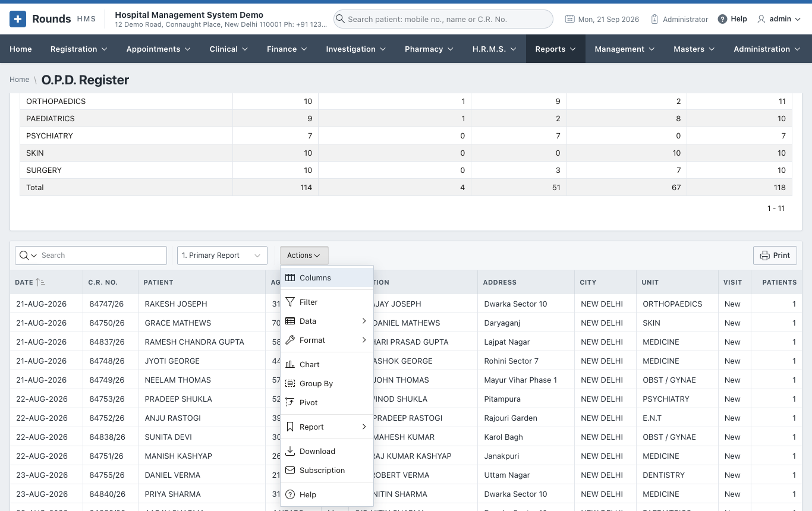Click the Print button
812x511 pixels.
(x=775, y=255)
